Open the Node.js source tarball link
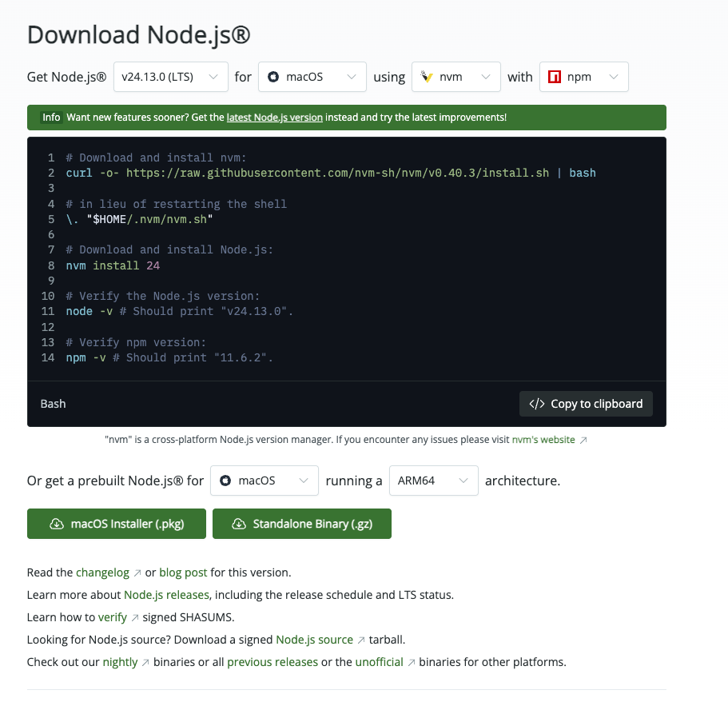The image size is (728, 710). click(314, 640)
